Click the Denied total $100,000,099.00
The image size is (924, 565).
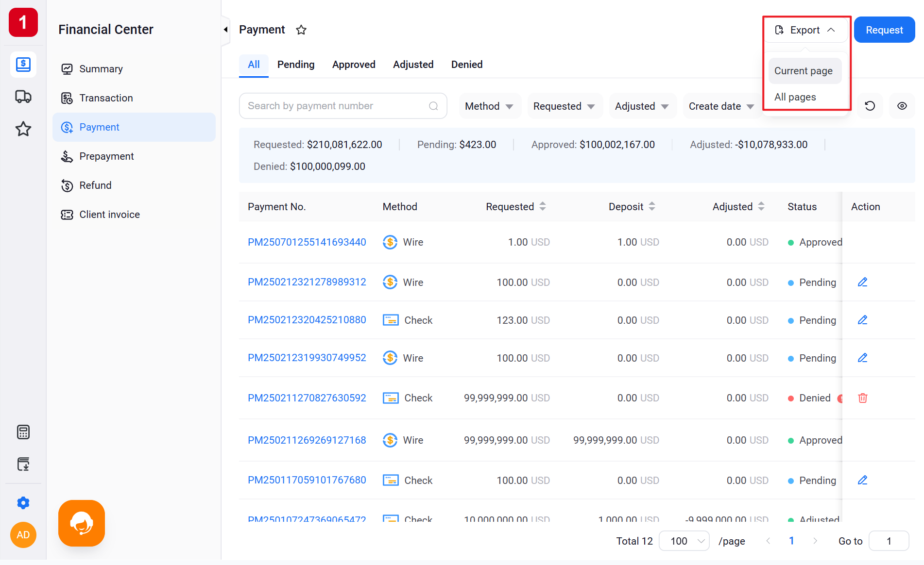pos(327,166)
